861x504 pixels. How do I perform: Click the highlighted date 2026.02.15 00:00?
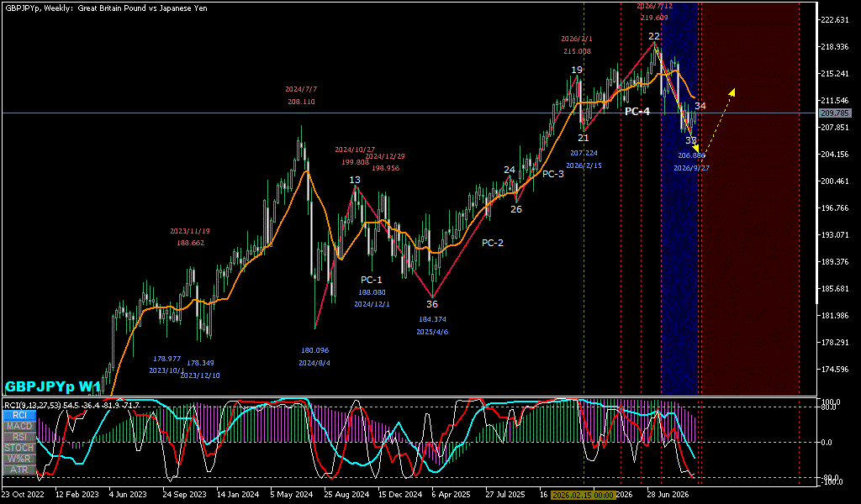coord(583,495)
